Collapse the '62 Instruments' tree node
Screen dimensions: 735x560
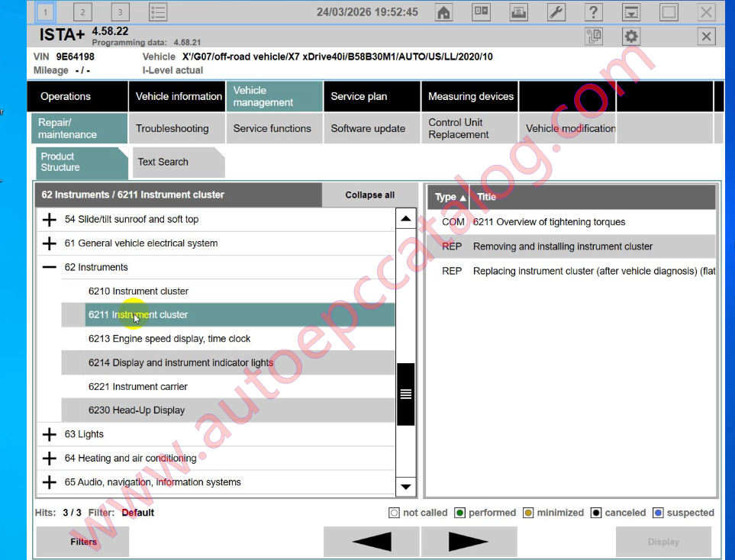coord(50,267)
